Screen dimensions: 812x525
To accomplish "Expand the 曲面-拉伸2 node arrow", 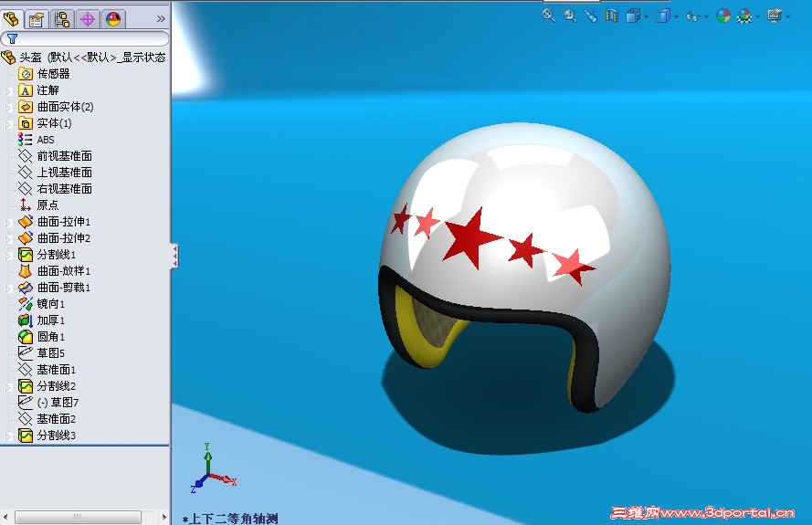I will tap(8, 239).
